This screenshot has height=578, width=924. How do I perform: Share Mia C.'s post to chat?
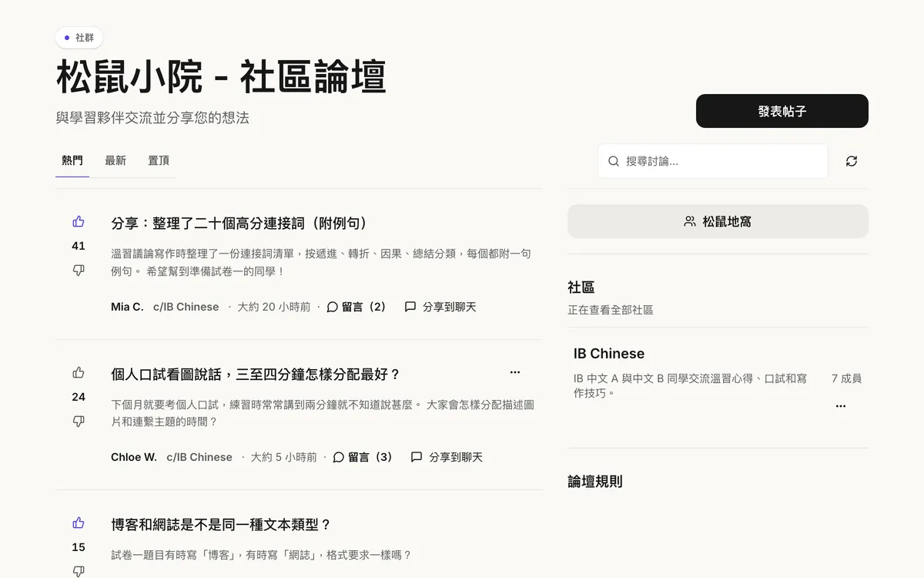[x=440, y=307]
